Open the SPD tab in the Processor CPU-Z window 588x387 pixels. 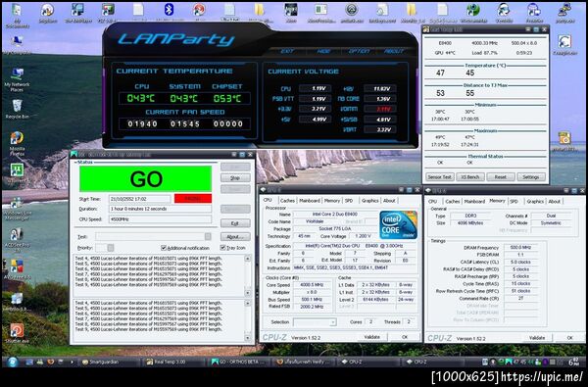coord(349,201)
